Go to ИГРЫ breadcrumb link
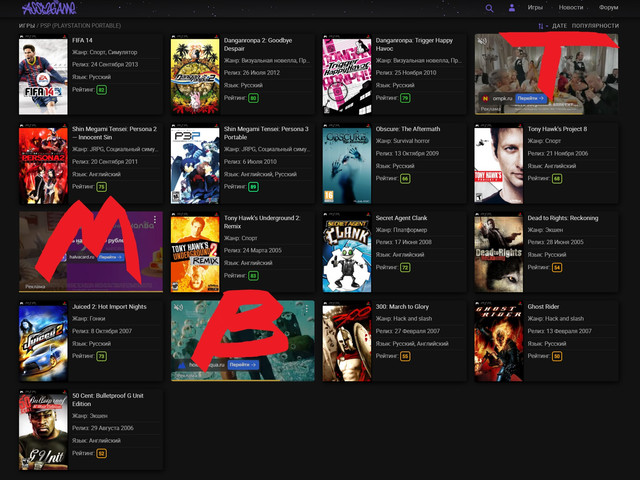The width and height of the screenshot is (640, 480). click(x=27, y=26)
